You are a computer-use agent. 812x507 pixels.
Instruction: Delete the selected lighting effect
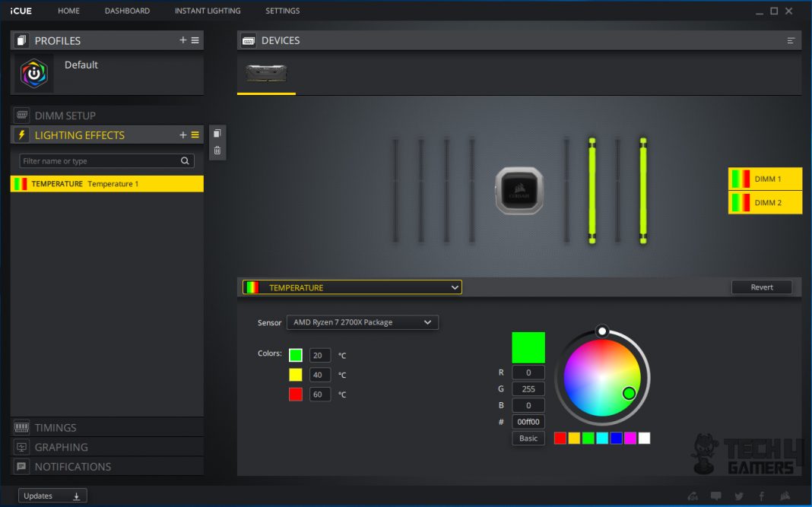pyautogui.click(x=217, y=151)
